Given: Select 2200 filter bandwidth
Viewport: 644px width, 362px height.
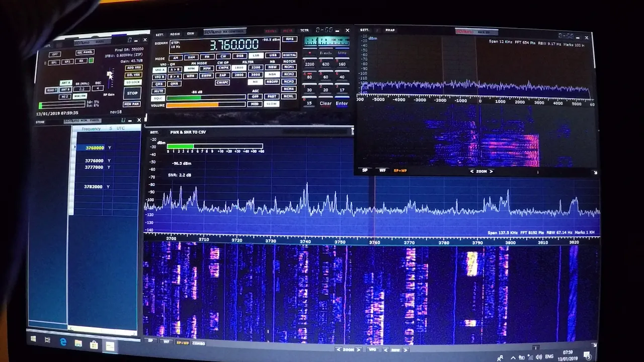Looking at the screenshot, I should (x=256, y=67).
